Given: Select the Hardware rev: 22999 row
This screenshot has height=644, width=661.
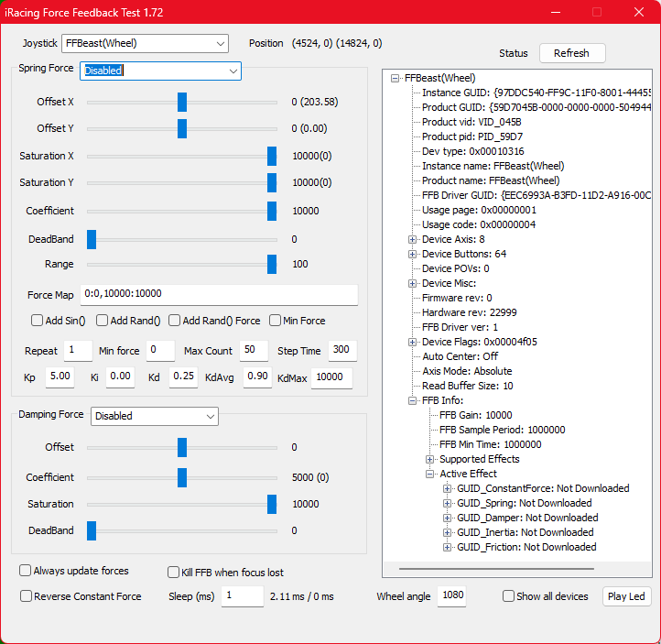Looking at the screenshot, I should coord(470,313).
